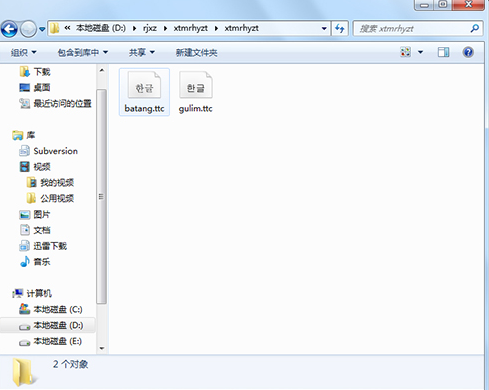
Task: Click the 图片 library icon
Action: click(25, 215)
